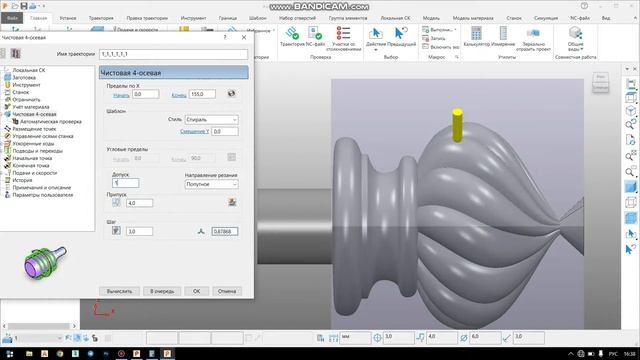Select Управление осями станка tree item
The image size is (640, 360).
click(x=43, y=136)
